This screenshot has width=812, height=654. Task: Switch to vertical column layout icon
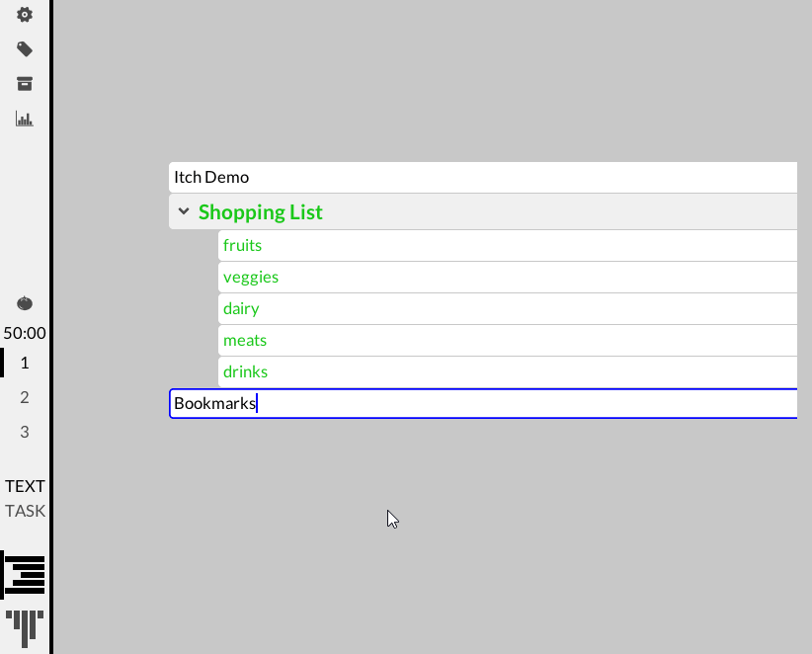click(25, 626)
